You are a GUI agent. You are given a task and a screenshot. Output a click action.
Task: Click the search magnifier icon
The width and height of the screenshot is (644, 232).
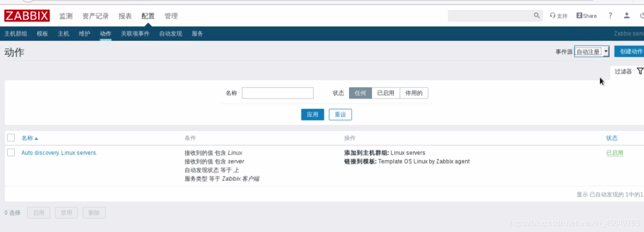point(536,16)
